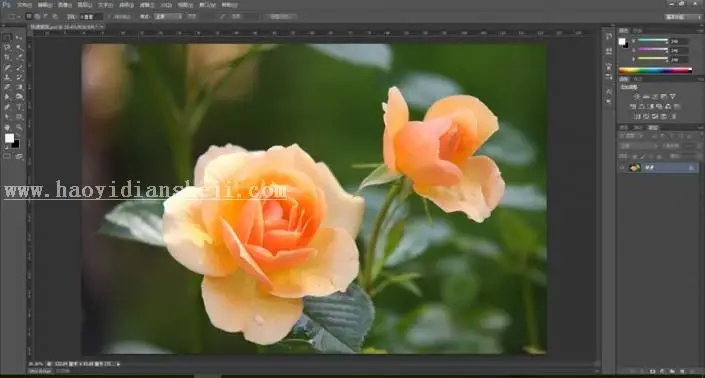
Task: Choose Intersect with selection mode
Action: pos(55,16)
